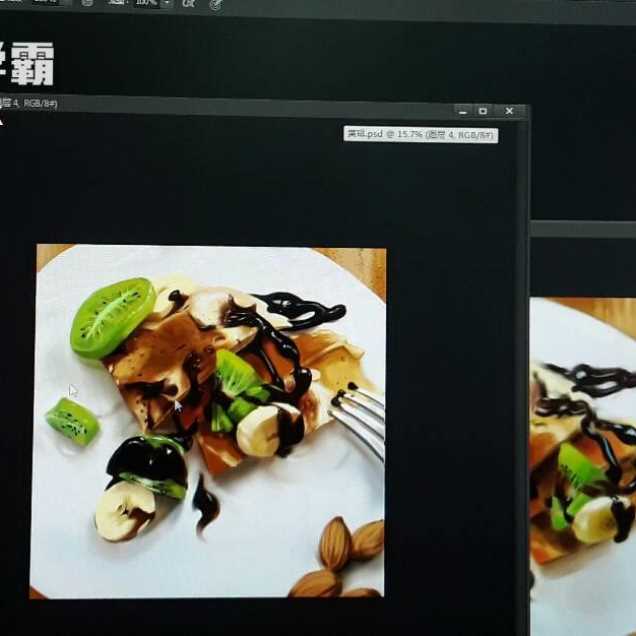Maximize the floating document window
Image resolution: width=636 pixels, height=636 pixels.
click(x=483, y=111)
